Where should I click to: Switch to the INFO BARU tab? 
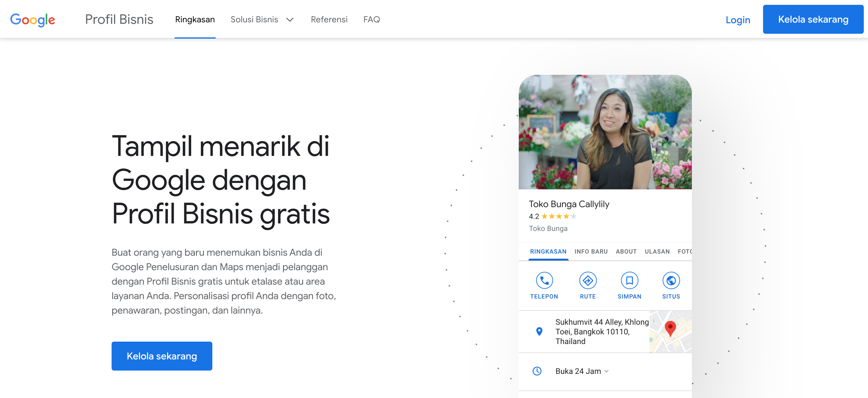(x=591, y=251)
